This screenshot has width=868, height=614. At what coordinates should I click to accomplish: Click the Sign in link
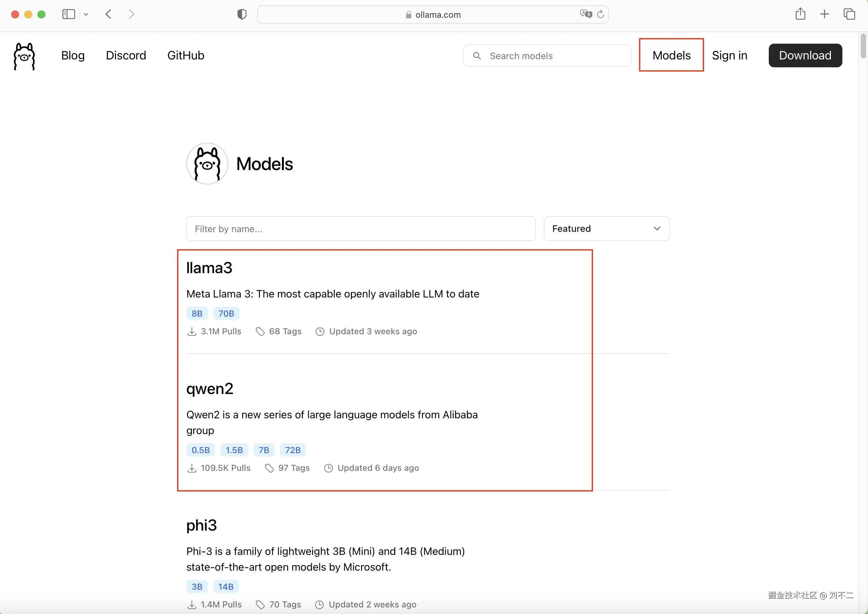pos(730,55)
